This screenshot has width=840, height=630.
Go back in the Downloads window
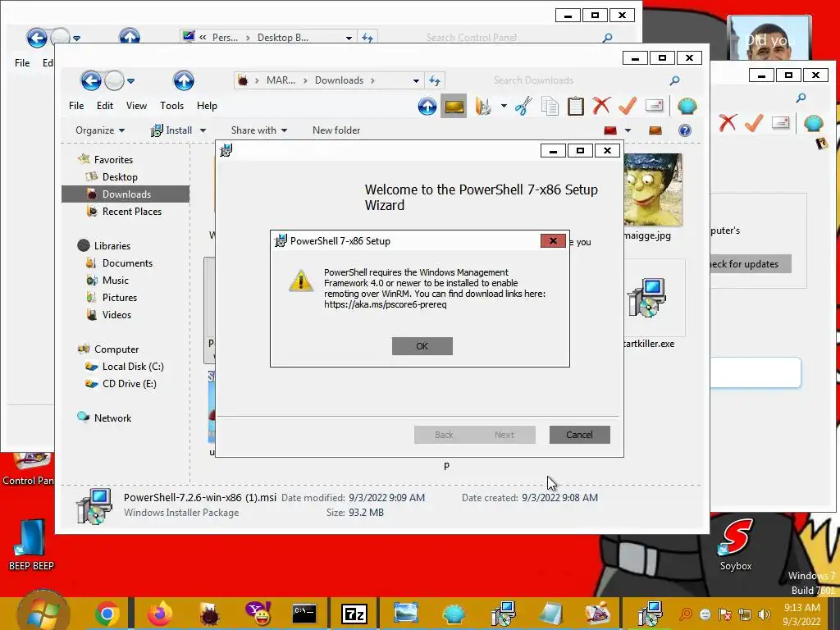coord(91,81)
